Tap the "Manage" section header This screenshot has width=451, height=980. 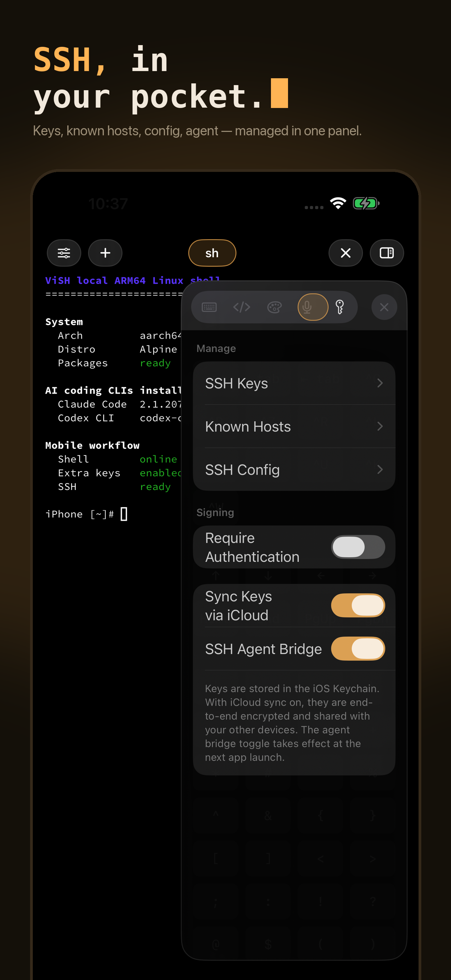click(216, 349)
